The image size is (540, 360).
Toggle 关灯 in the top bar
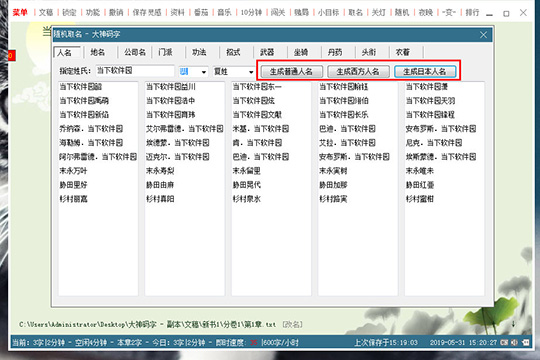click(x=379, y=12)
